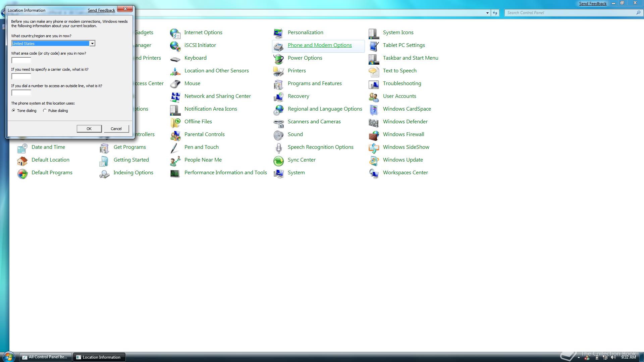Screen dimensions: 644x362
Task: Click the Sound speaker icon
Action: 278,135
